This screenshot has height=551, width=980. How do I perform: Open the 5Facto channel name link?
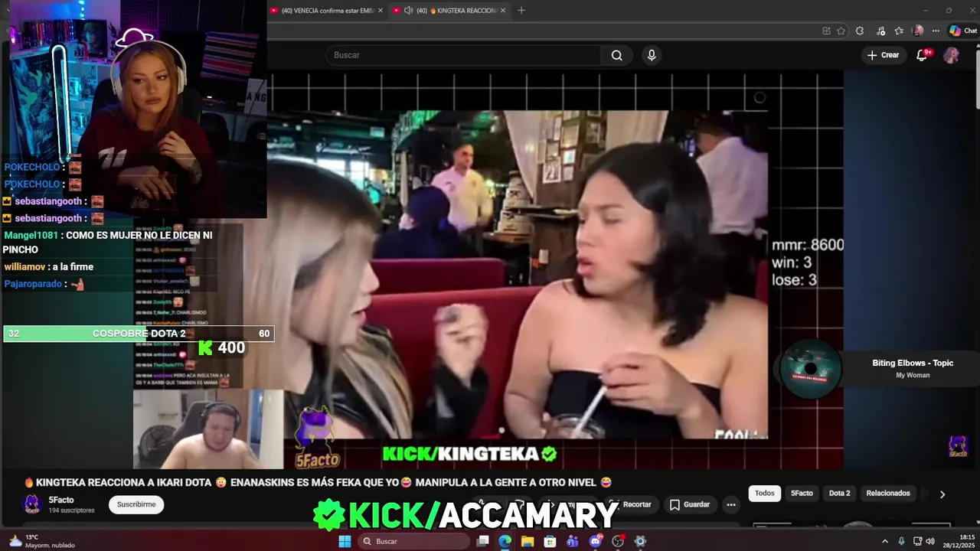coord(61,500)
